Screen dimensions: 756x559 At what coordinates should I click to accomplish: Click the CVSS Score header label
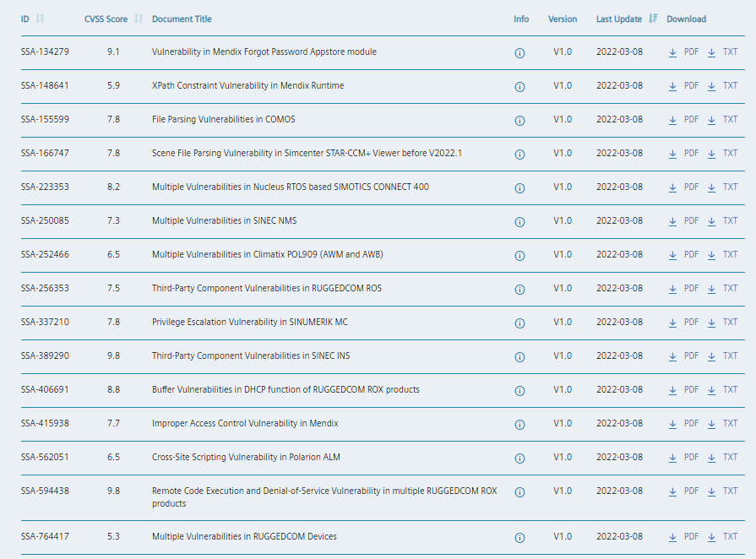106,19
